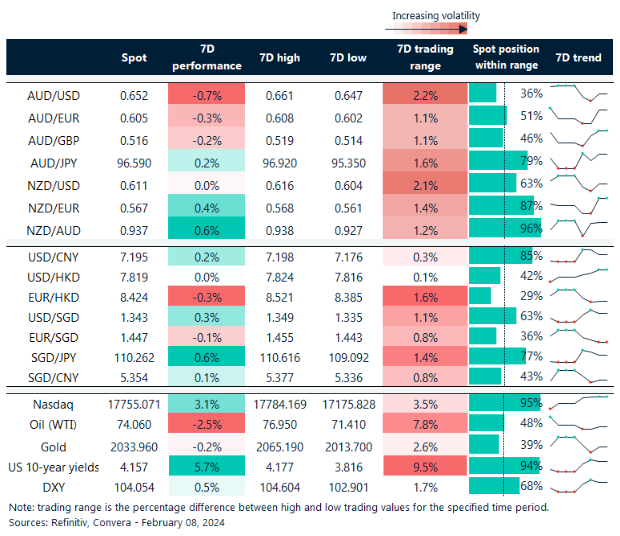Click the Spot position within range header
Viewport: 620px width, 536px height.
click(505, 57)
